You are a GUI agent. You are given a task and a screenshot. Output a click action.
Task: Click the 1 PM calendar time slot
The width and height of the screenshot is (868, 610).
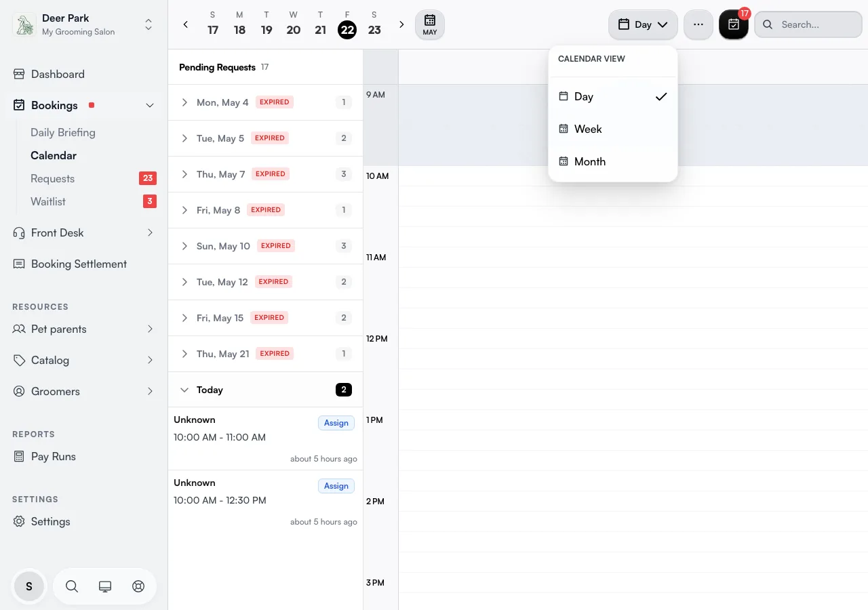(633, 420)
